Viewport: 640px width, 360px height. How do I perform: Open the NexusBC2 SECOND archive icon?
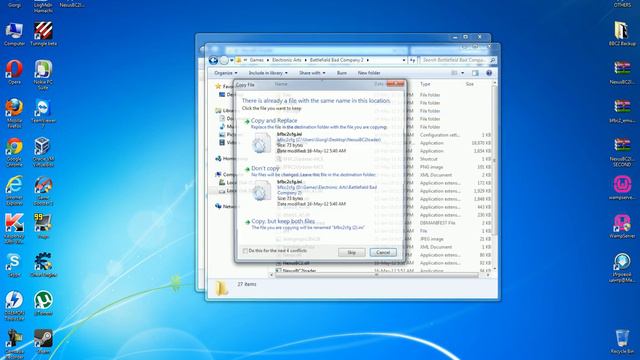(x=622, y=152)
